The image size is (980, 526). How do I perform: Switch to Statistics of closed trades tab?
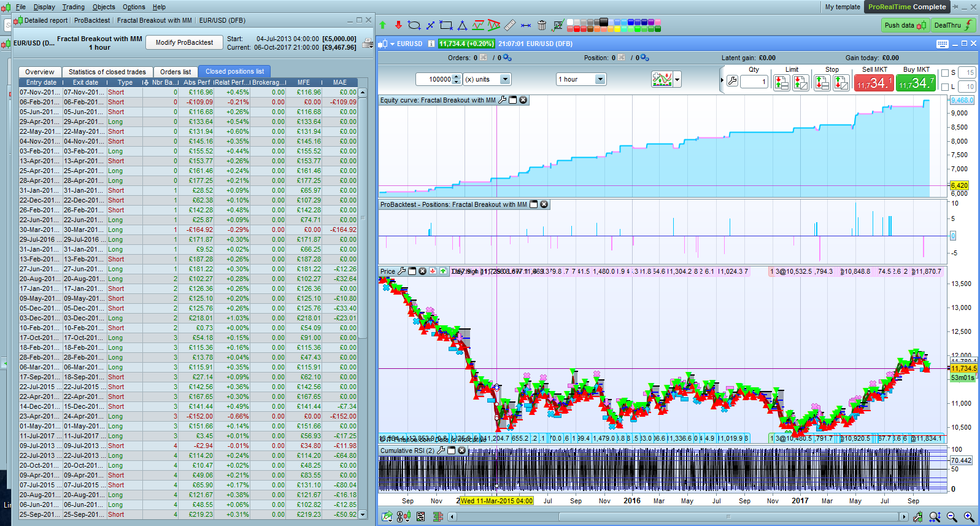coord(107,72)
